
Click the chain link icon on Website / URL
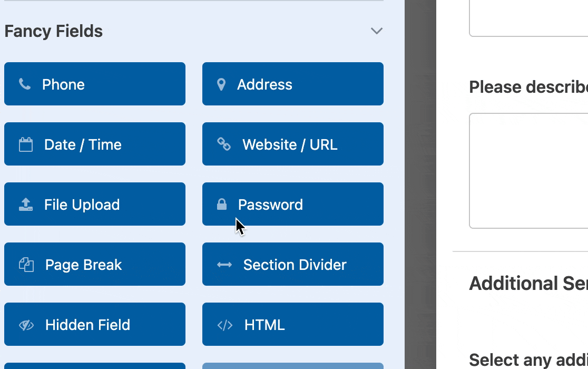click(x=224, y=143)
